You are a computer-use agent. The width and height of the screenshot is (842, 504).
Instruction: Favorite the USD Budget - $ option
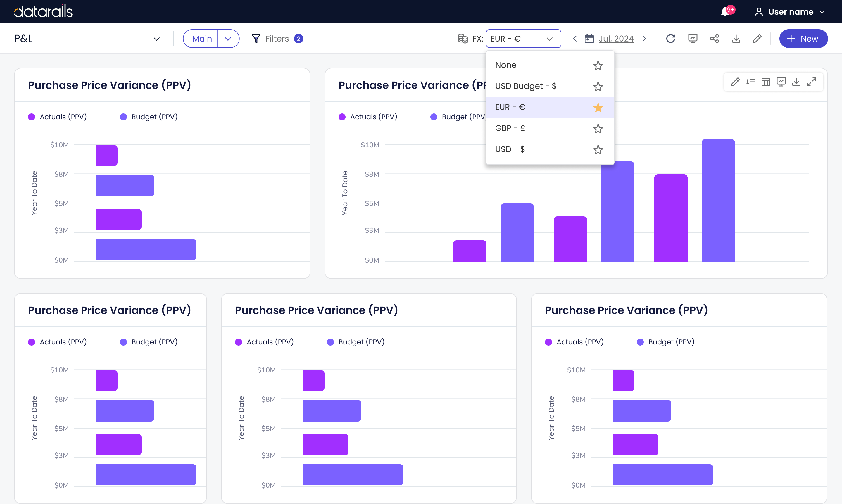(x=598, y=87)
